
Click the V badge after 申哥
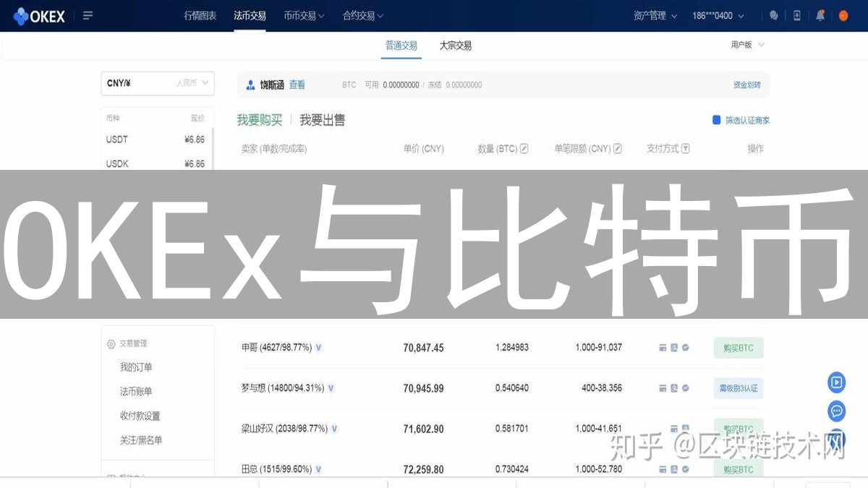point(318,348)
